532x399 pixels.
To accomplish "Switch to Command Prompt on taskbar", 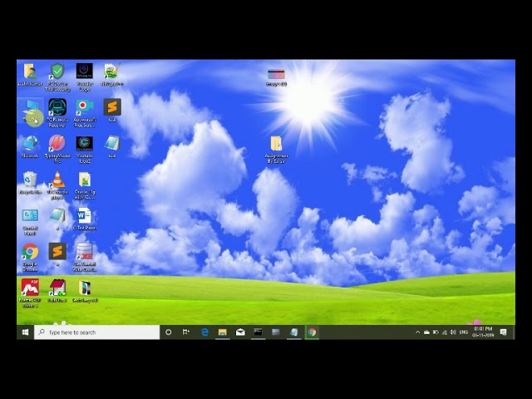I will coord(258,332).
